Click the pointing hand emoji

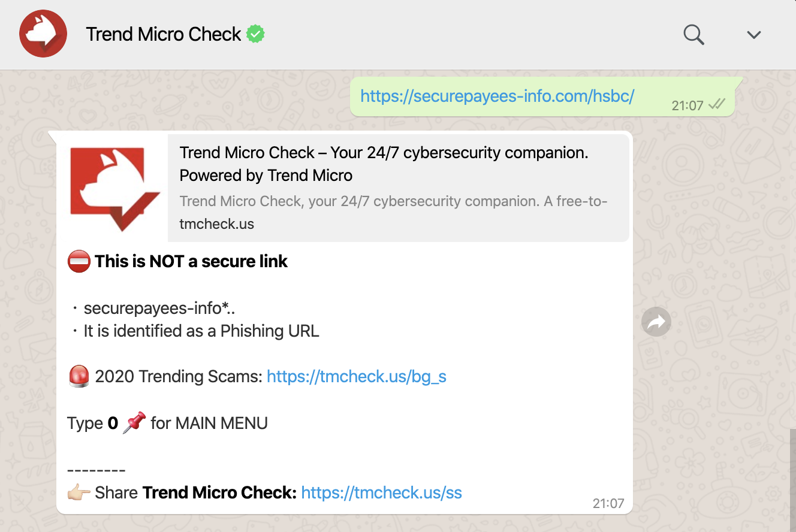click(x=79, y=493)
